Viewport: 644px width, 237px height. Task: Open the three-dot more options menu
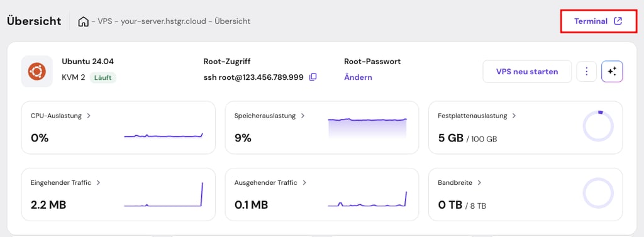tap(587, 72)
